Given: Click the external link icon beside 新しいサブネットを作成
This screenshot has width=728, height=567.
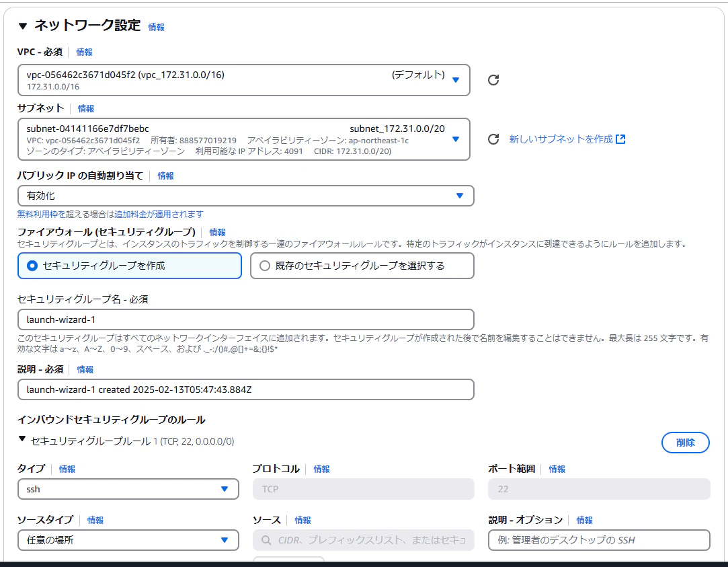Looking at the screenshot, I should coord(620,139).
